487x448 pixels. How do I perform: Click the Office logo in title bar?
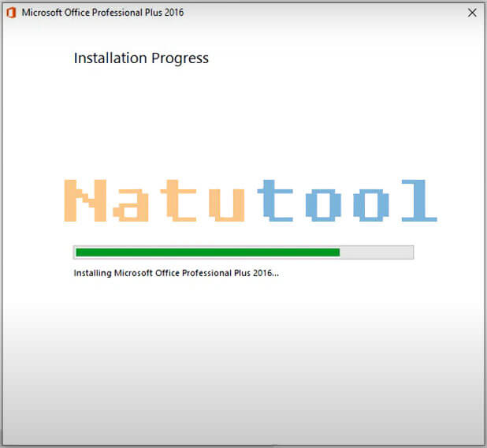click(x=11, y=13)
